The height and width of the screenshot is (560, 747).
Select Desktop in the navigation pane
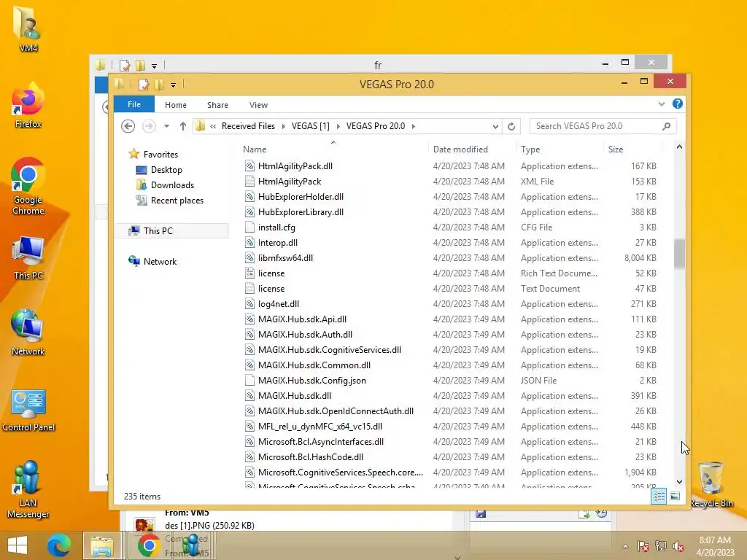(x=166, y=170)
